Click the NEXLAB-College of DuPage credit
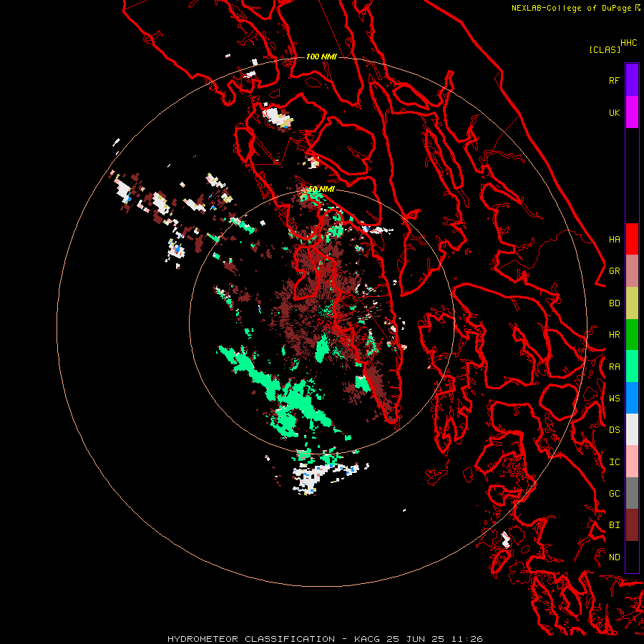This screenshot has width=644, height=644. (571, 8)
